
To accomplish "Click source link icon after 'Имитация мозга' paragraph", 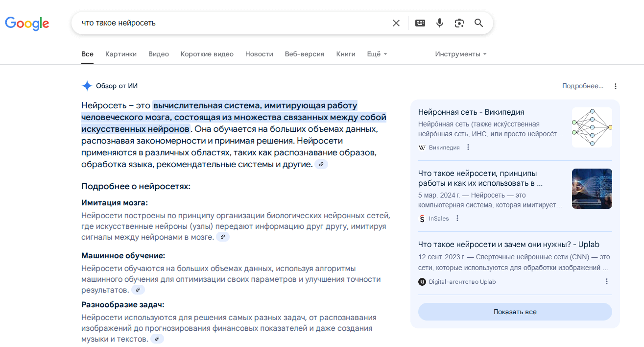I will pyautogui.click(x=223, y=237).
